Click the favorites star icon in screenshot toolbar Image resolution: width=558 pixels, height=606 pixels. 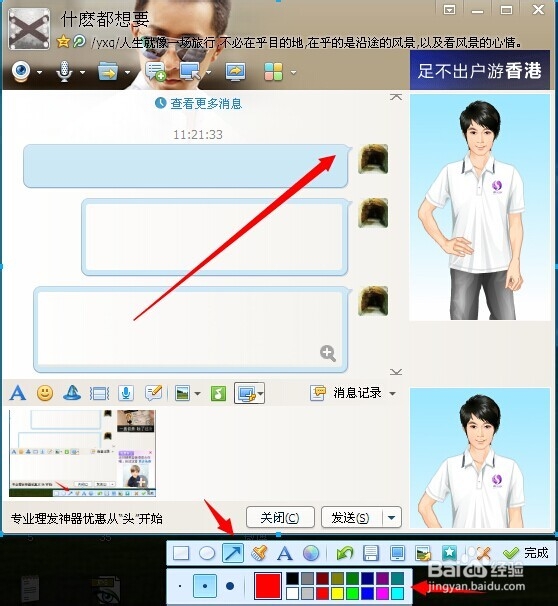tap(449, 553)
